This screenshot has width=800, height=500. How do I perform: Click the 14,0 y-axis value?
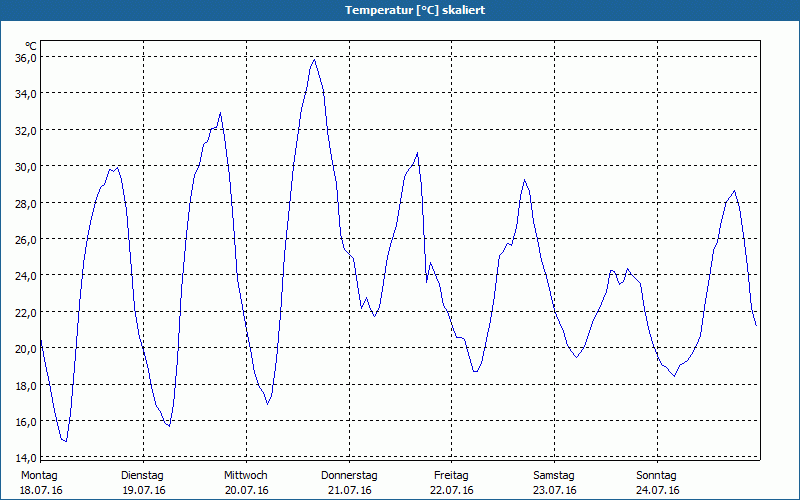coord(26,458)
